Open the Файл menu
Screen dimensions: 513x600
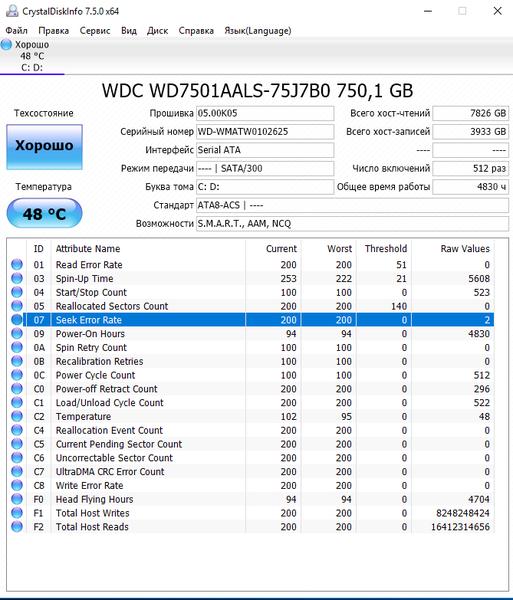point(16,31)
